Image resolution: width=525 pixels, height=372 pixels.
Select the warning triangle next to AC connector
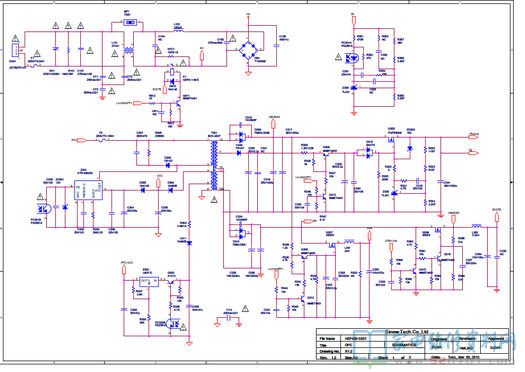[16, 39]
